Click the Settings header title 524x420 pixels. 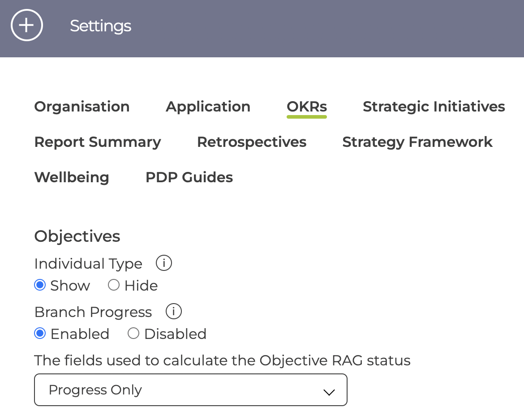point(100,26)
